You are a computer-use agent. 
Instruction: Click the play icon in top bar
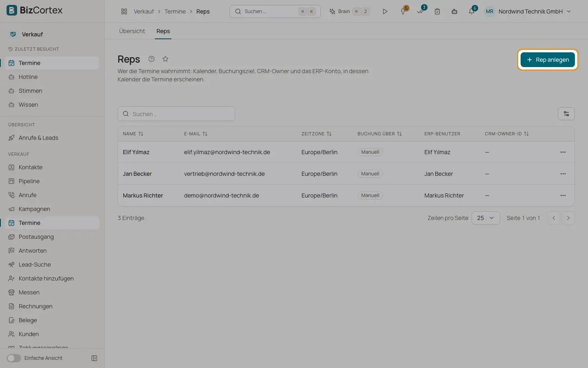tap(385, 11)
